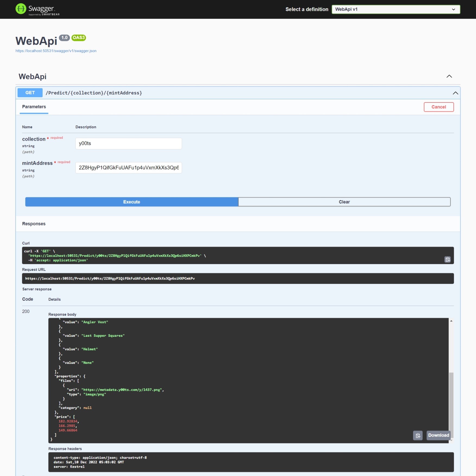Cancel the try-it-out mode
The height and width of the screenshot is (476, 476).
(439, 107)
